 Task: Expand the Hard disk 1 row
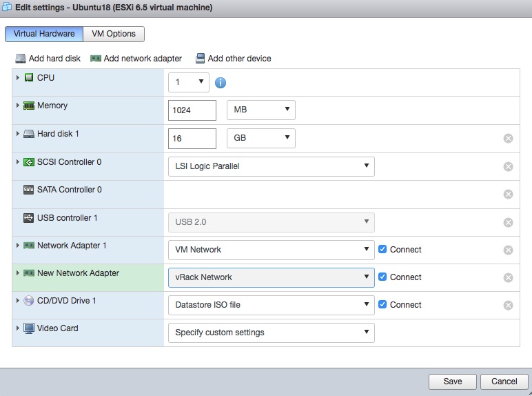click(x=18, y=133)
